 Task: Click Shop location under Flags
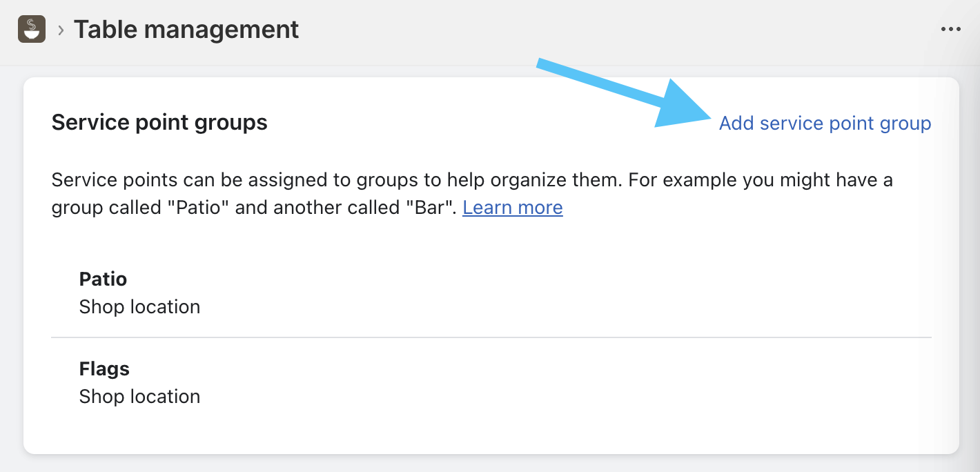pos(139,397)
